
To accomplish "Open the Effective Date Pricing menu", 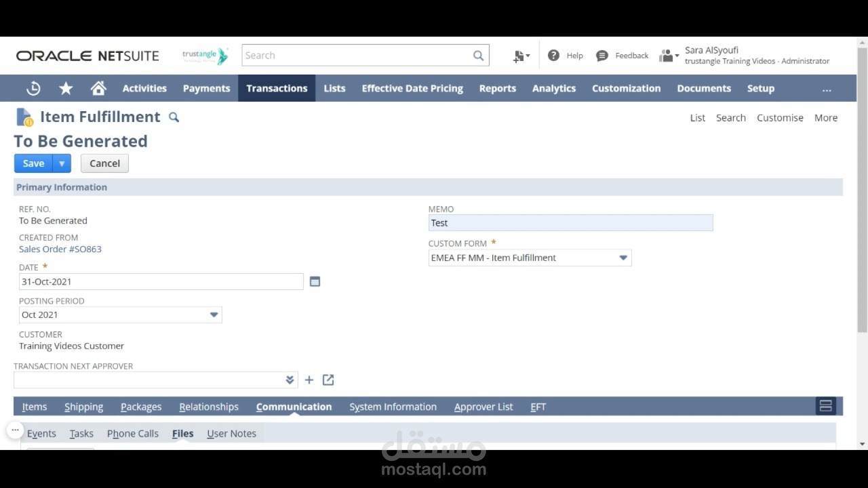I will 412,88.
